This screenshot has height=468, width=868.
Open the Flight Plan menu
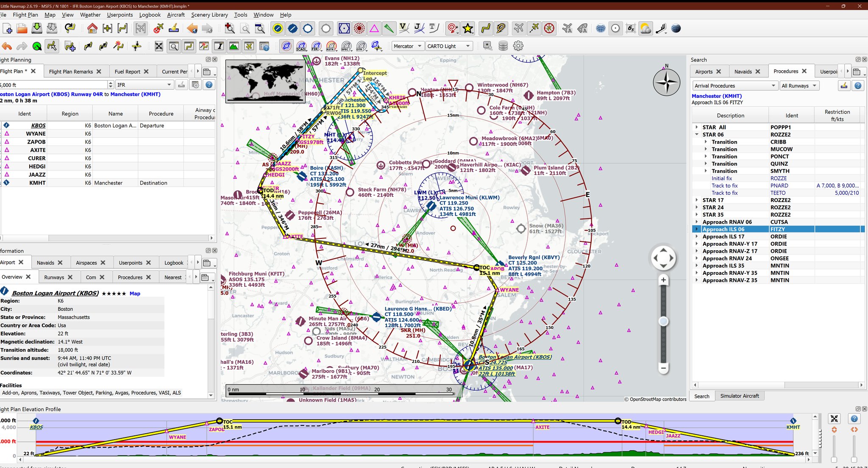tap(25, 15)
